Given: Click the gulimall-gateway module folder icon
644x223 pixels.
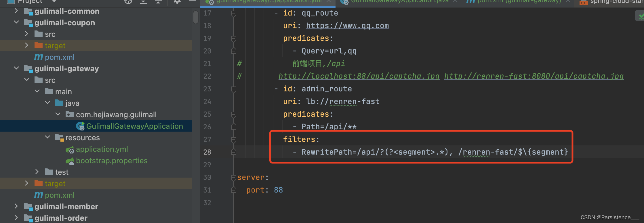Looking at the screenshot, I should tap(28, 69).
